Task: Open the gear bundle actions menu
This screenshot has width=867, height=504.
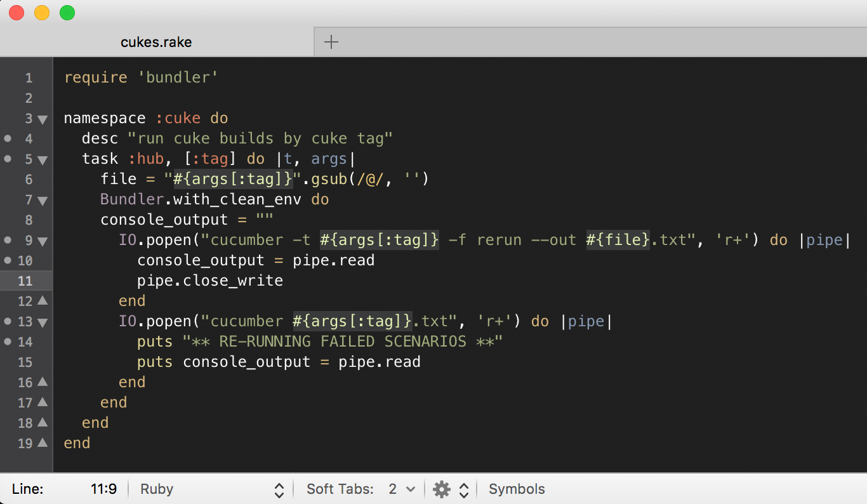Action: point(442,489)
